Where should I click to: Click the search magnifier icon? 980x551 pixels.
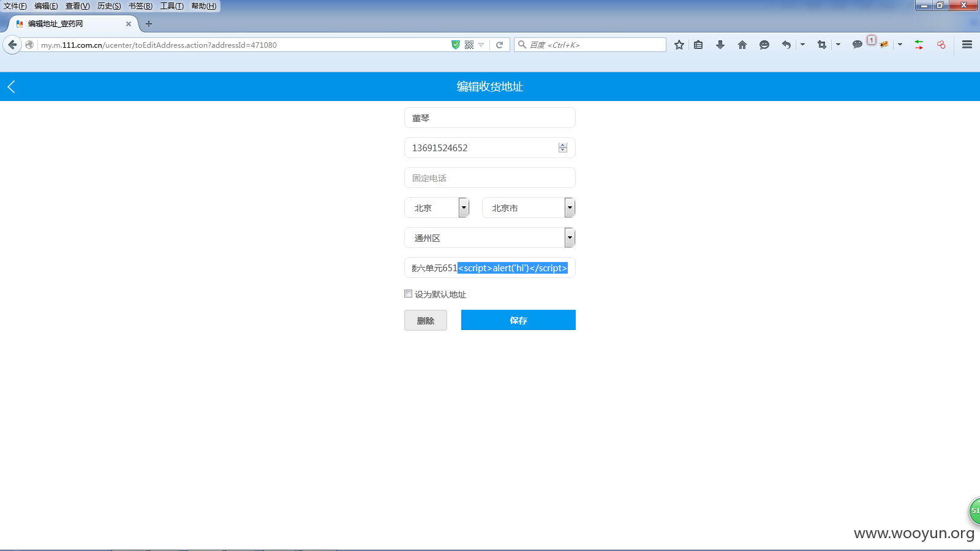click(522, 45)
